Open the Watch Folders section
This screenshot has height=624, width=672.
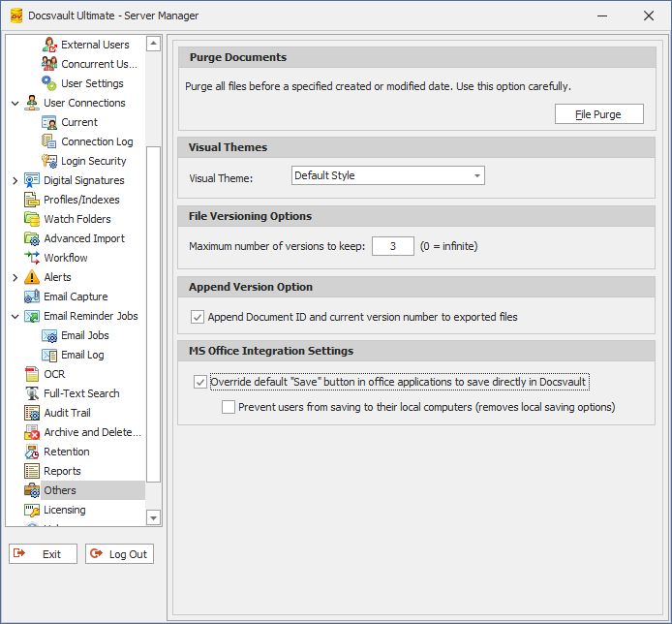coord(77,219)
